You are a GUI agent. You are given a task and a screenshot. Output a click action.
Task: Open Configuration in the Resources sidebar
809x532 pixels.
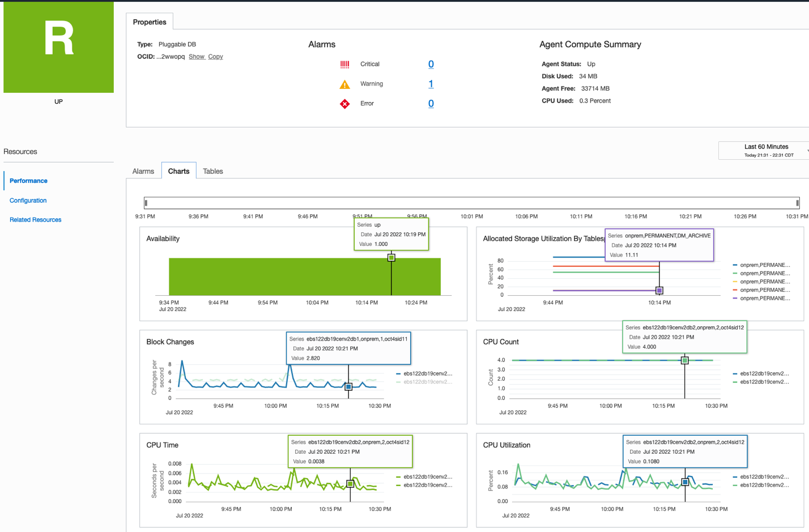point(28,201)
